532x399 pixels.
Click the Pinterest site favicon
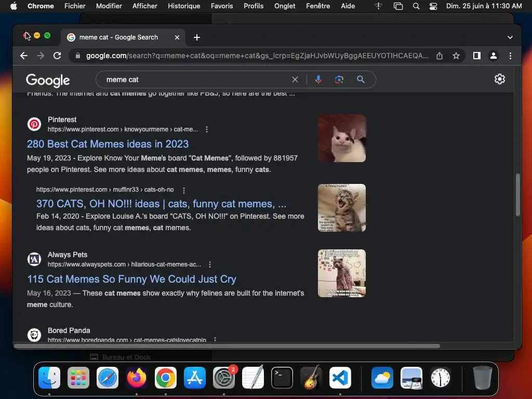[x=34, y=124]
